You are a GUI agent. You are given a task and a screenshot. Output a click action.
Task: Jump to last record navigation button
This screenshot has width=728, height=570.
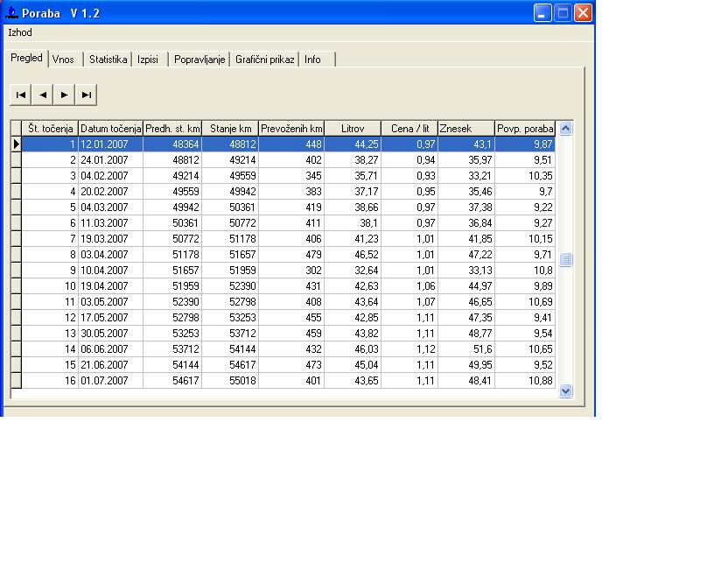(86, 95)
